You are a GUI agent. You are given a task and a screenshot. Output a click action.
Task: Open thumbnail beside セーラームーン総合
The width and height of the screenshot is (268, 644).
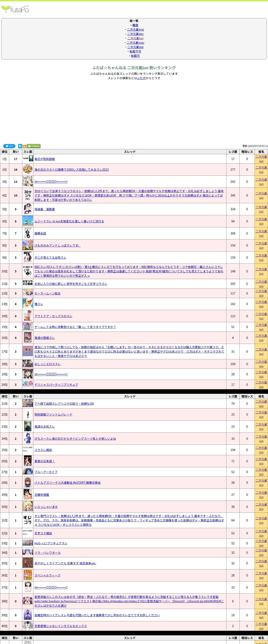point(28,293)
